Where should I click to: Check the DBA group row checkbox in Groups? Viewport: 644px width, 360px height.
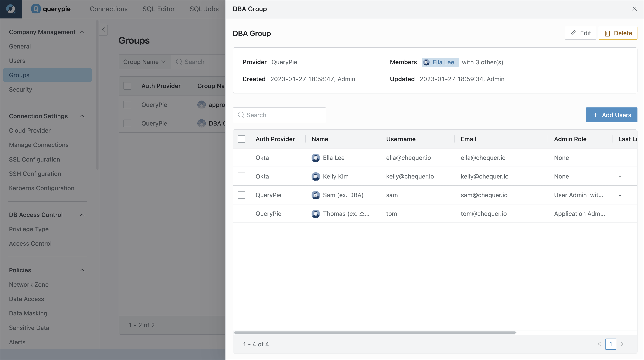click(127, 123)
